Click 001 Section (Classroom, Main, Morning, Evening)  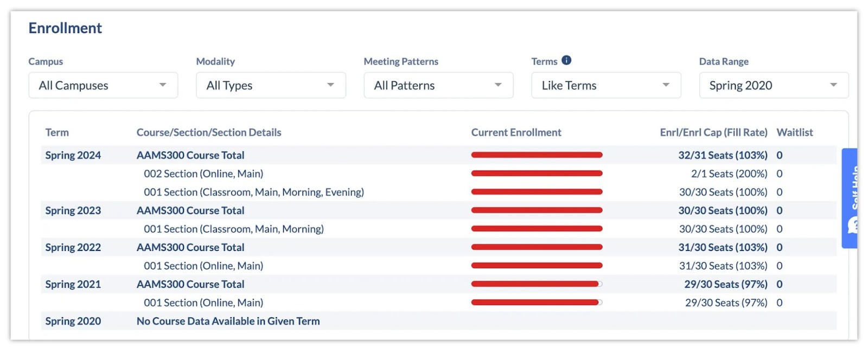(x=254, y=192)
